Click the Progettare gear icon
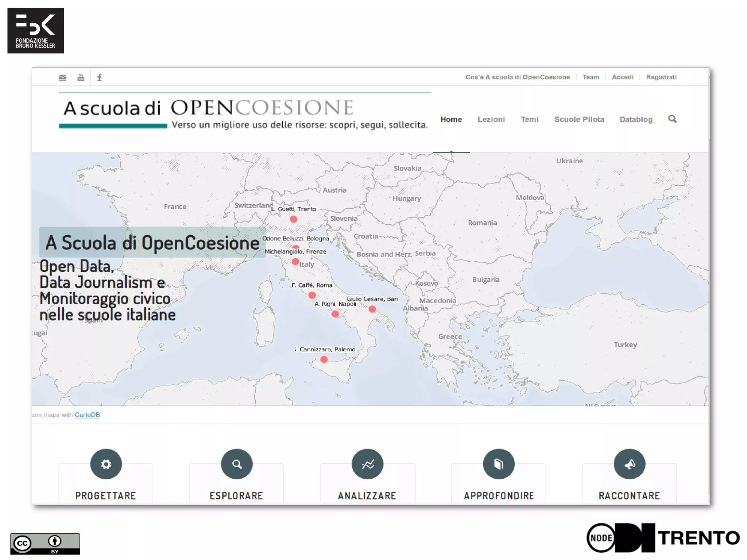747x560 pixels. pos(106,464)
